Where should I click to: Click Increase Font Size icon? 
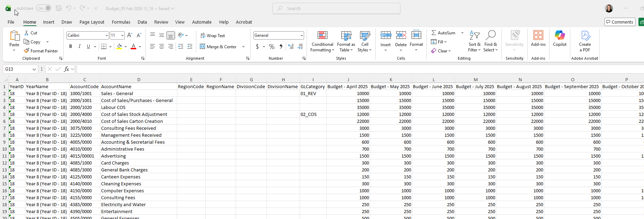click(130, 35)
